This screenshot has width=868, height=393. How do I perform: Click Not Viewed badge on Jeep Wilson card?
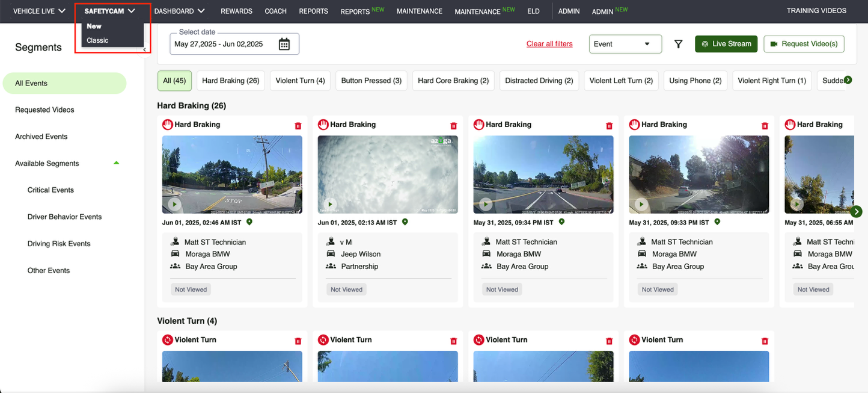tap(347, 289)
